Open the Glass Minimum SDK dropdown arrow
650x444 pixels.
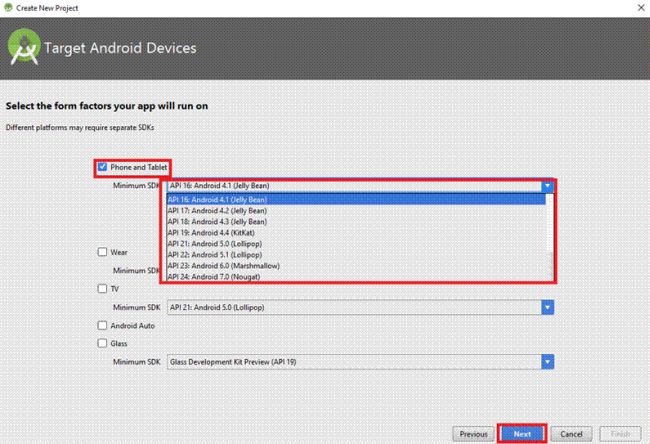(547, 362)
